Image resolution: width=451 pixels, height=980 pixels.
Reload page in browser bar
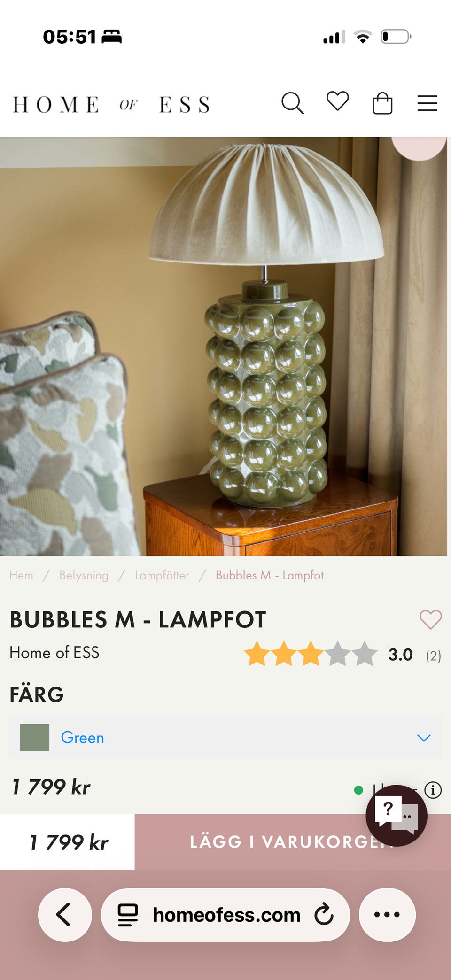pyautogui.click(x=324, y=915)
